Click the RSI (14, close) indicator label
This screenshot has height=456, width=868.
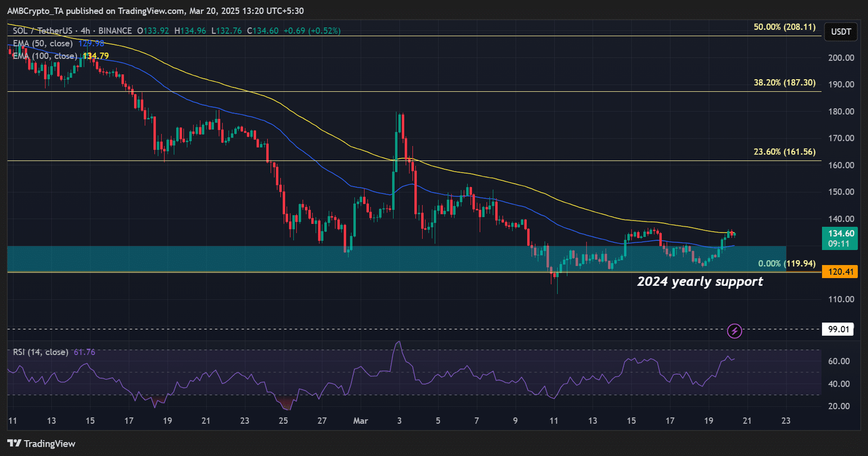point(41,352)
